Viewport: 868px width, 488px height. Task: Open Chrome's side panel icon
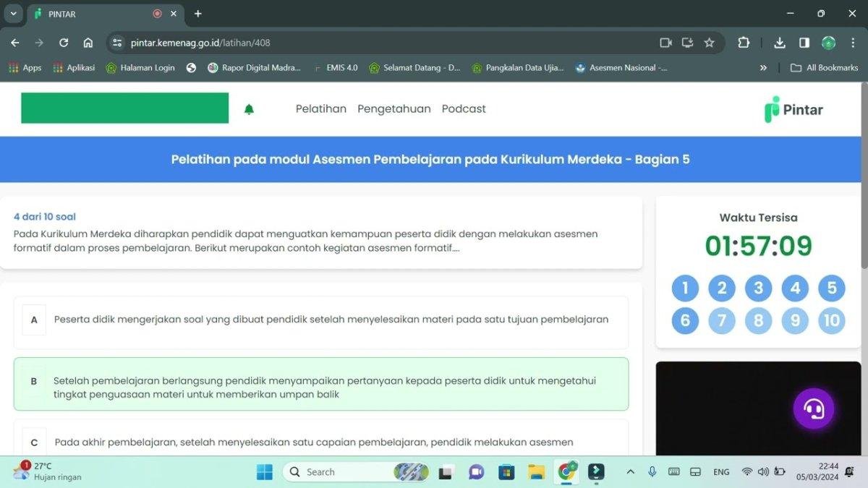(804, 43)
